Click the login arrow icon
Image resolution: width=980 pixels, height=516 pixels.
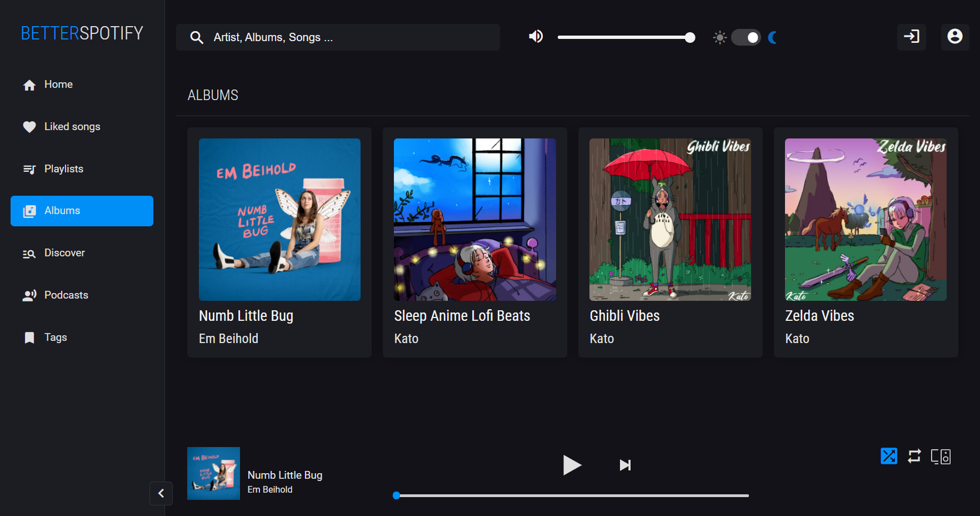click(x=912, y=37)
